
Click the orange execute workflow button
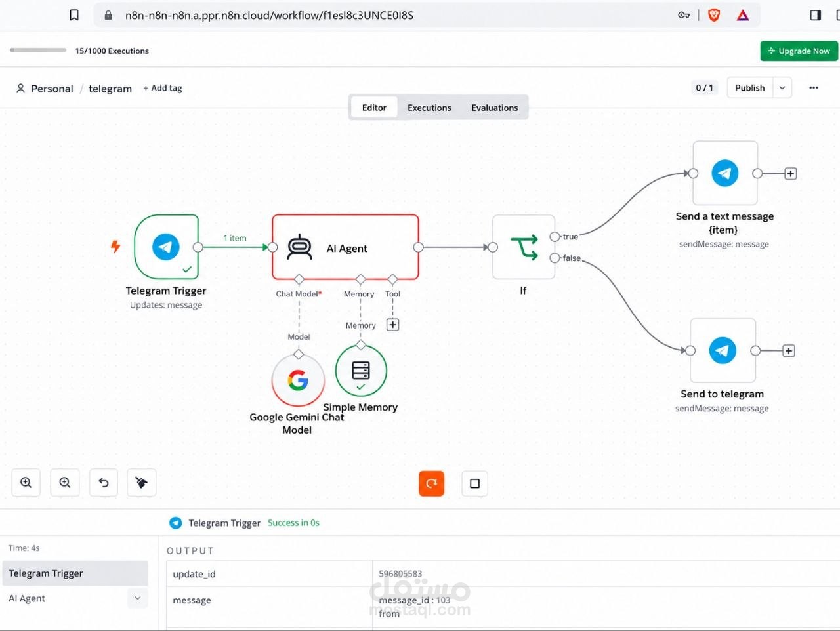[x=431, y=483]
